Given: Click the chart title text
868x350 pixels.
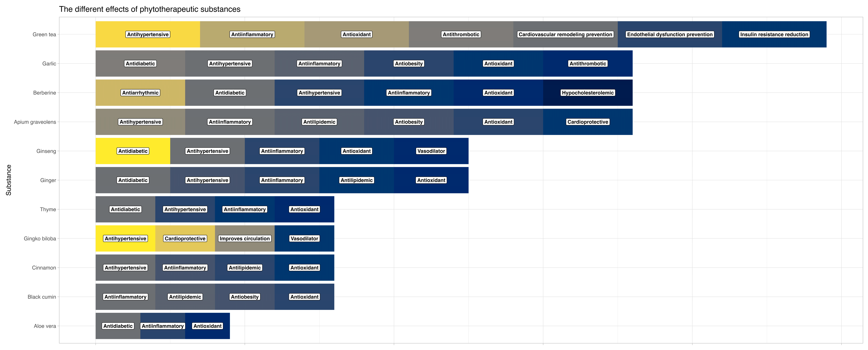Looking at the screenshot, I should [150, 9].
